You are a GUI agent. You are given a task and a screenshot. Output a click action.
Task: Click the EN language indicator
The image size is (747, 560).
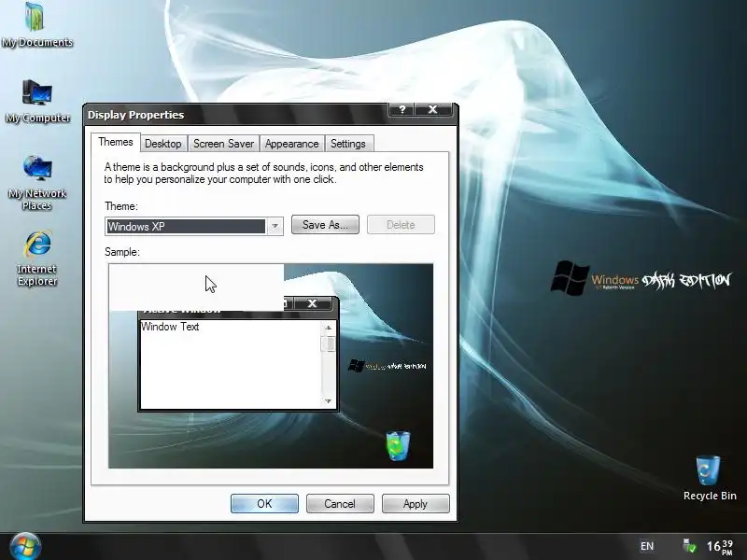[x=646, y=546]
